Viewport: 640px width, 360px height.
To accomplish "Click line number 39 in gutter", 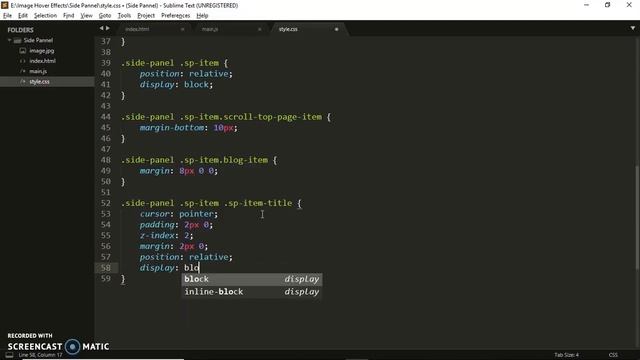I will click(x=105, y=63).
